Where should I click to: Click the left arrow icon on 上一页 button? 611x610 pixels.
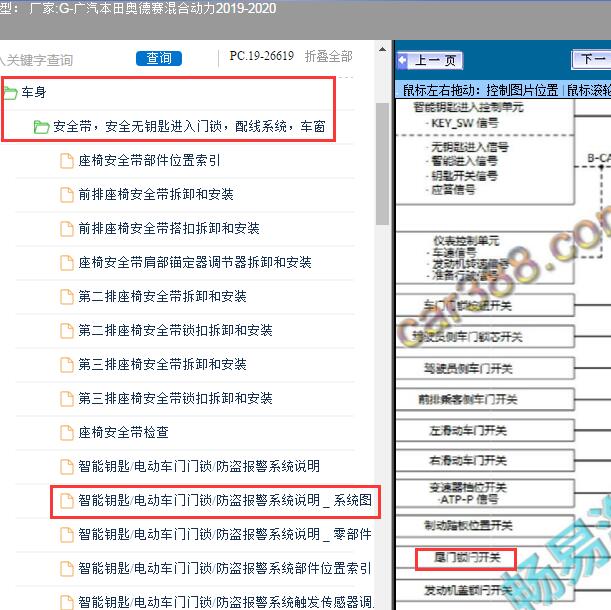403,61
